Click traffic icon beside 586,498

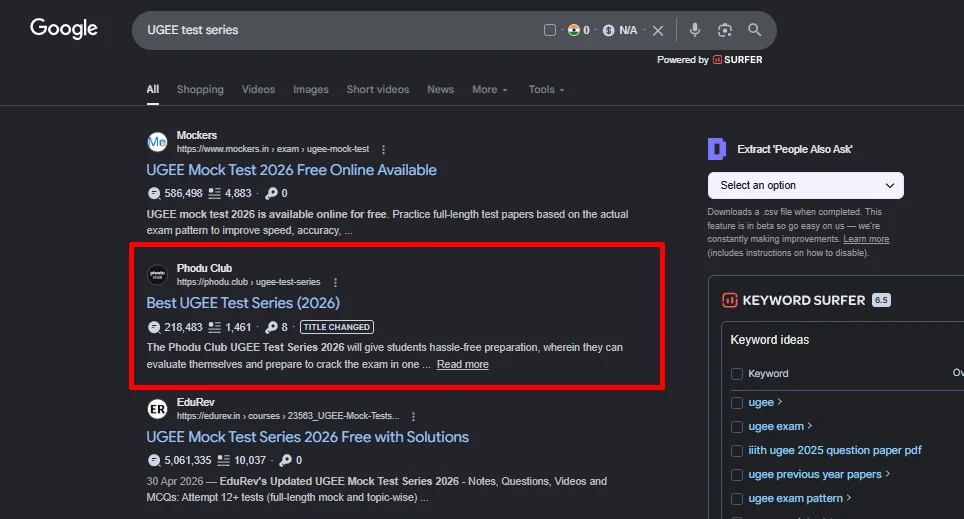coord(154,193)
